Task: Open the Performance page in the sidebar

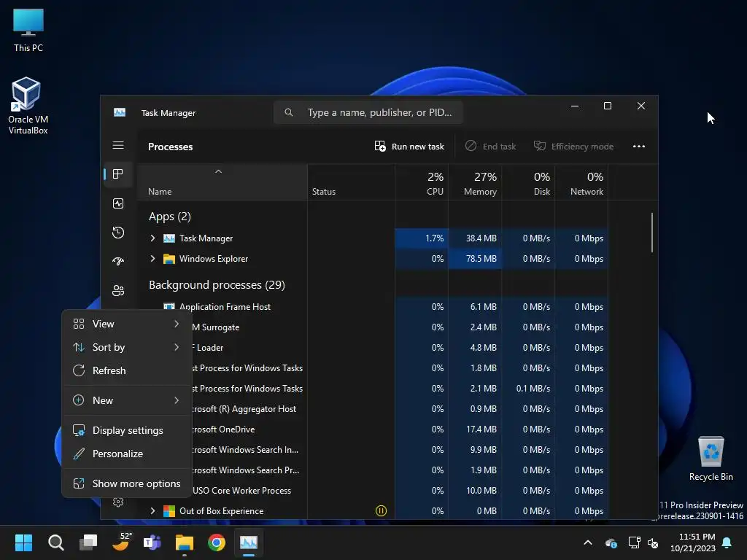Action: 118,203
